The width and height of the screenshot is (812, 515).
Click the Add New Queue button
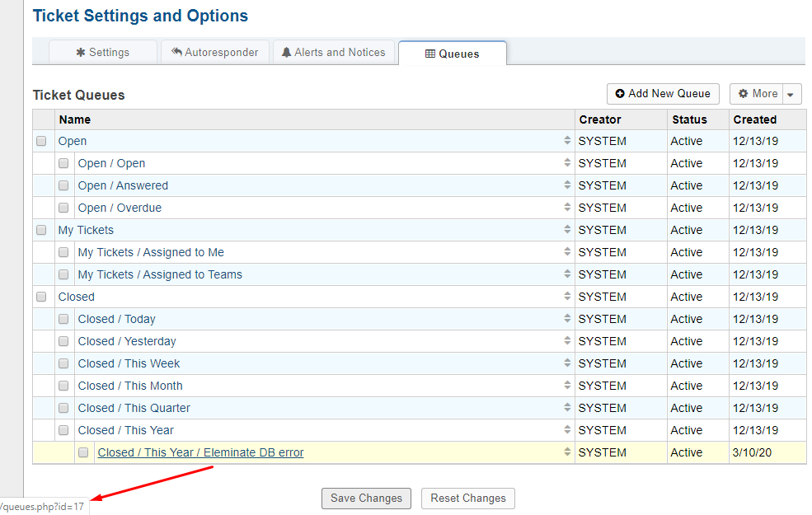click(x=663, y=94)
